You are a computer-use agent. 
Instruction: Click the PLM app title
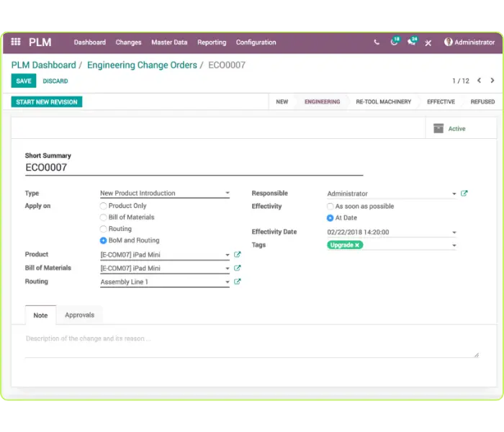(40, 42)
